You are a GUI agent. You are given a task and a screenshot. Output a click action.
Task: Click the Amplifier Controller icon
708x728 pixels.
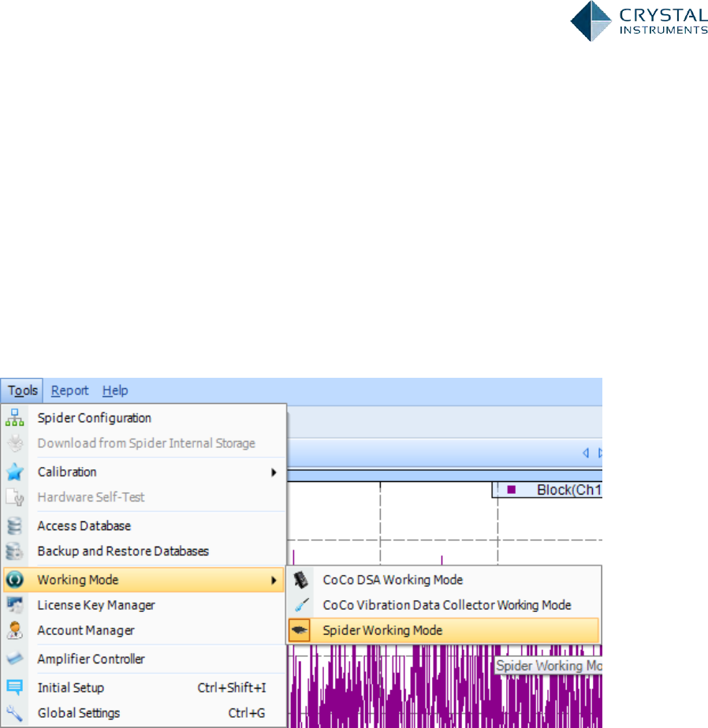coord(15,659)
